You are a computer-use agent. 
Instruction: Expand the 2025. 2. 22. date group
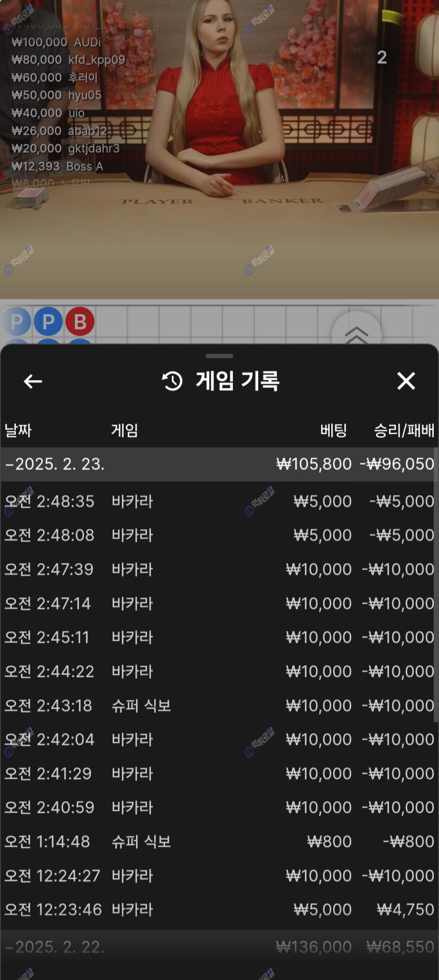coord(219,947)
